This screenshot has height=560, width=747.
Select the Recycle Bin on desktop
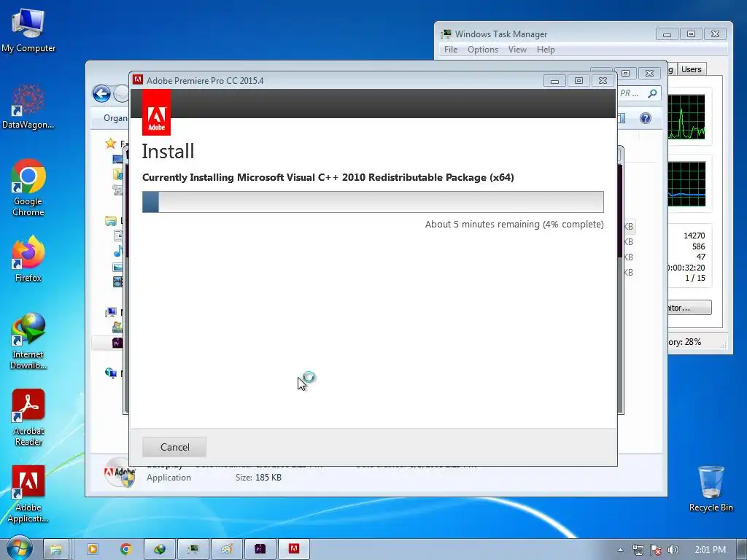(711, 489)
